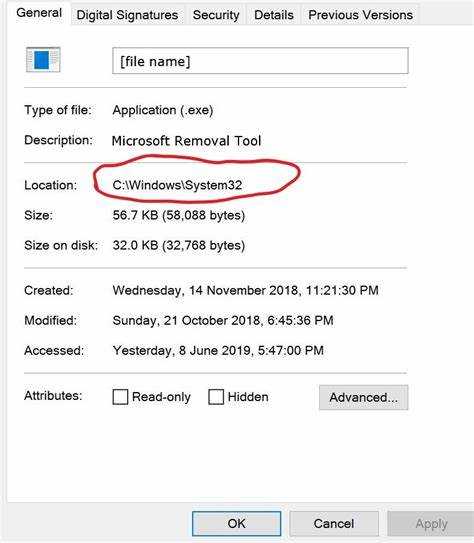The height and width of the screenshot is (543, 474).
Task: Click the file name text field
Action: click(260, 61)
